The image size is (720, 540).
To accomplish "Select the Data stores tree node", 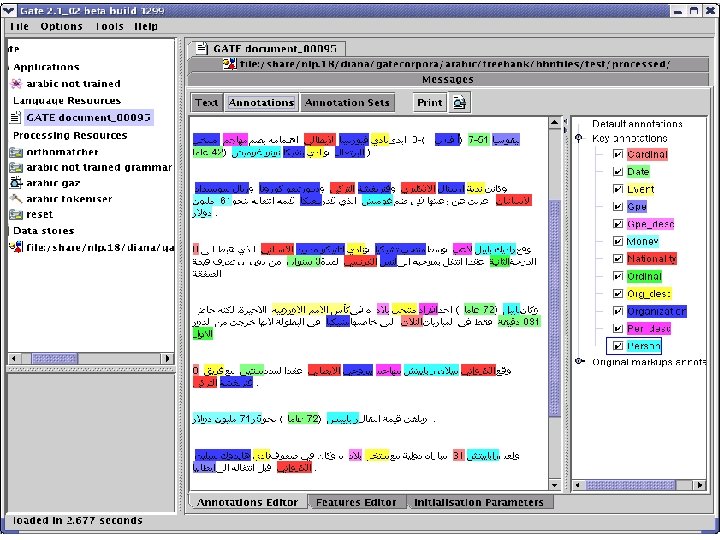I will point(44,231).
